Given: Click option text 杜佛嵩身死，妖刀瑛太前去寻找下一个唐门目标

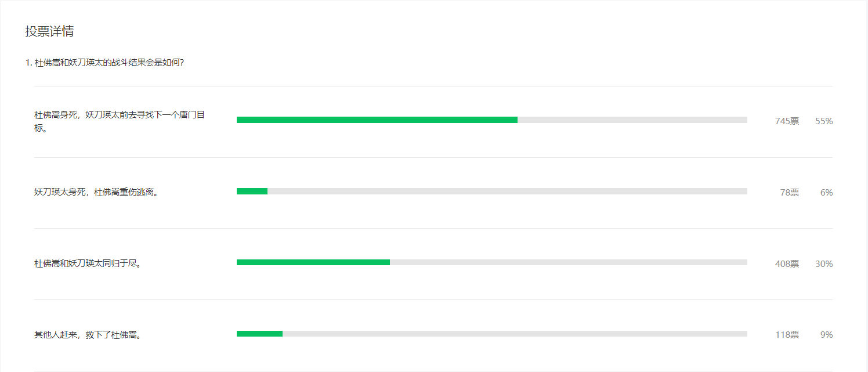Looking at the screenshot, I should (120, 121).
